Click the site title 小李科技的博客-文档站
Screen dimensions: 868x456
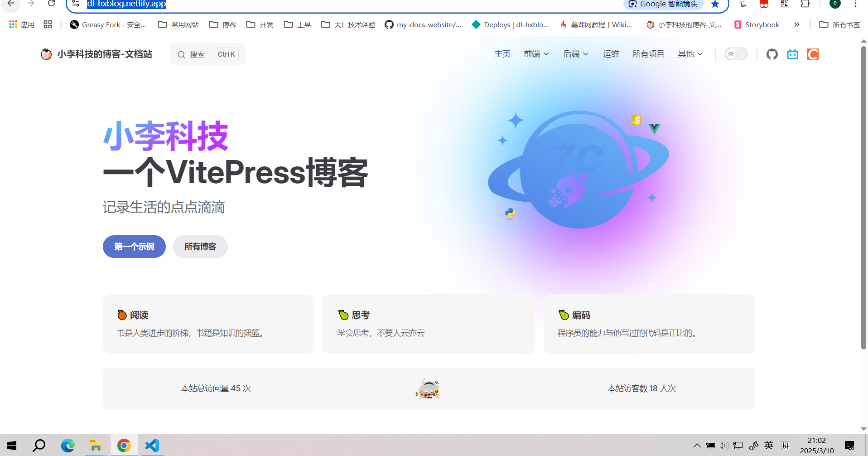pyautogui.click(x=105, y=54)
